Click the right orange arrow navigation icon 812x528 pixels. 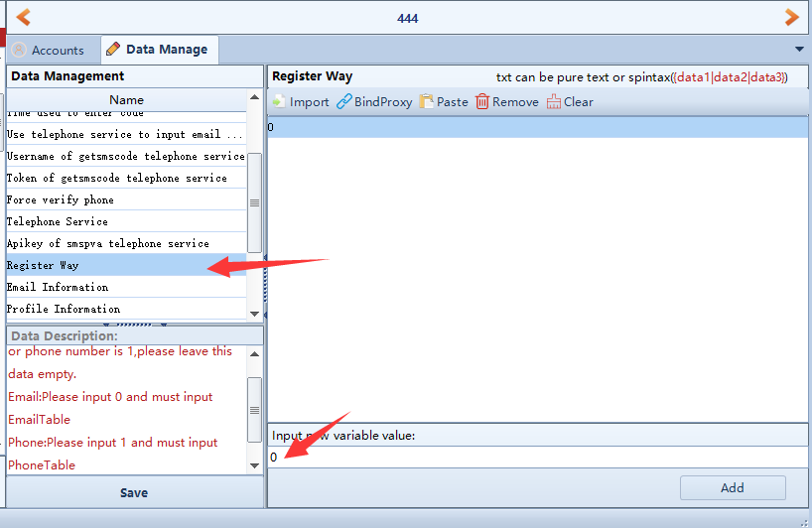[791, 17]
